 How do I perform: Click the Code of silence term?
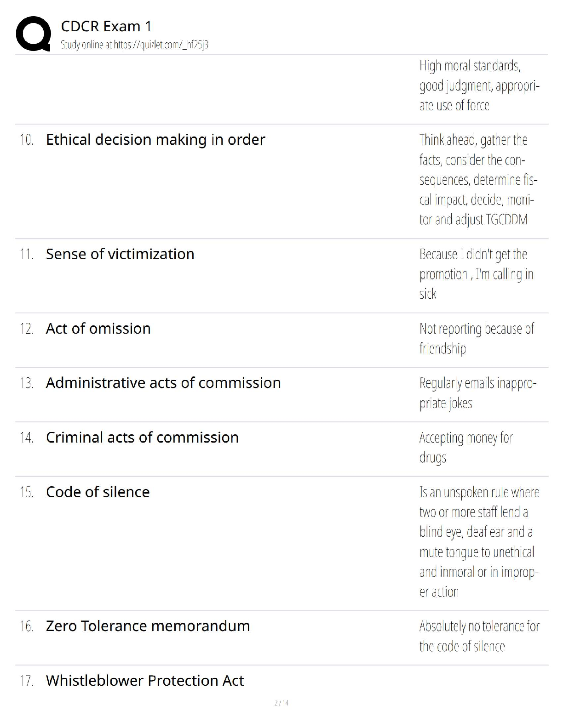98,492
